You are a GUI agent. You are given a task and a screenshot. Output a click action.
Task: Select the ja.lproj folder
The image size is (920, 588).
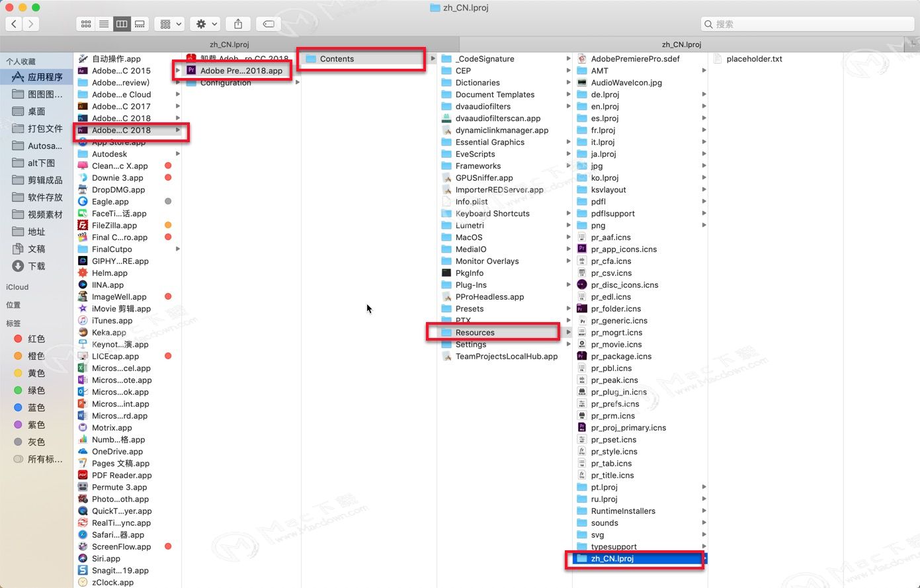[x=603, y=154]
